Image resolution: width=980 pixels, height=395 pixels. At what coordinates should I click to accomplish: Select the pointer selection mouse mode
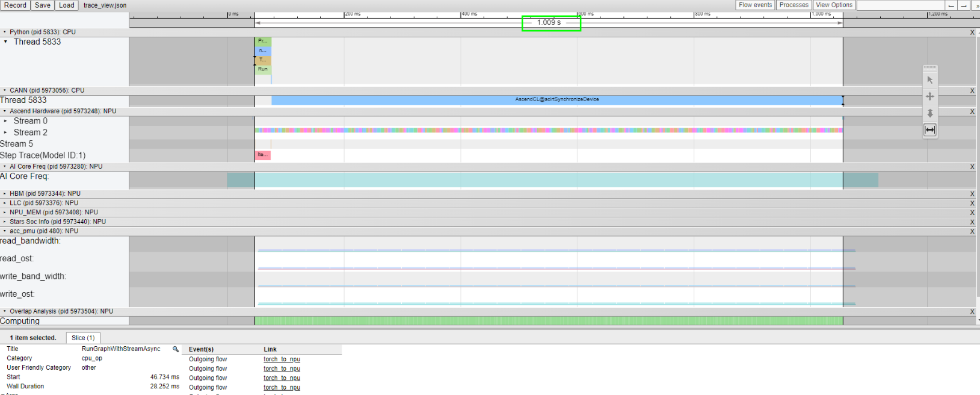(x=930, y=80)
